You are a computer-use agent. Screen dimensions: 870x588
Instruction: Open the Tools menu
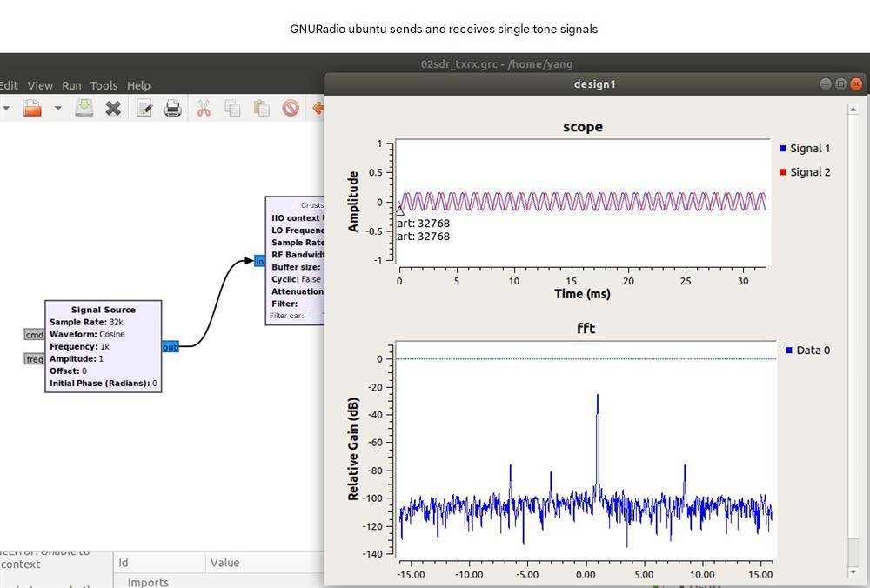click(104, 85)
